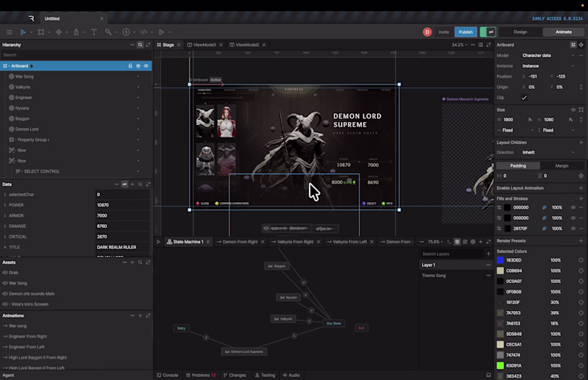Open the hamburger menu icon
588x380 pixels.
click(10, 32)
